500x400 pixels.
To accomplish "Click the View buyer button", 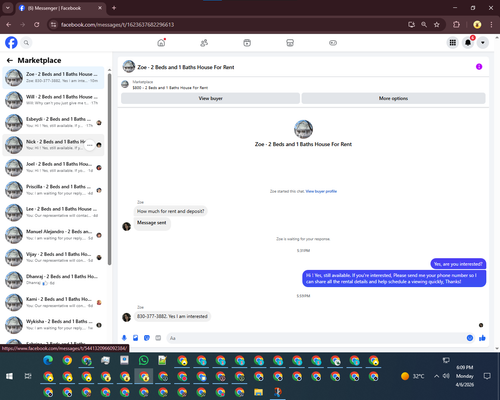I will (210, 98).
